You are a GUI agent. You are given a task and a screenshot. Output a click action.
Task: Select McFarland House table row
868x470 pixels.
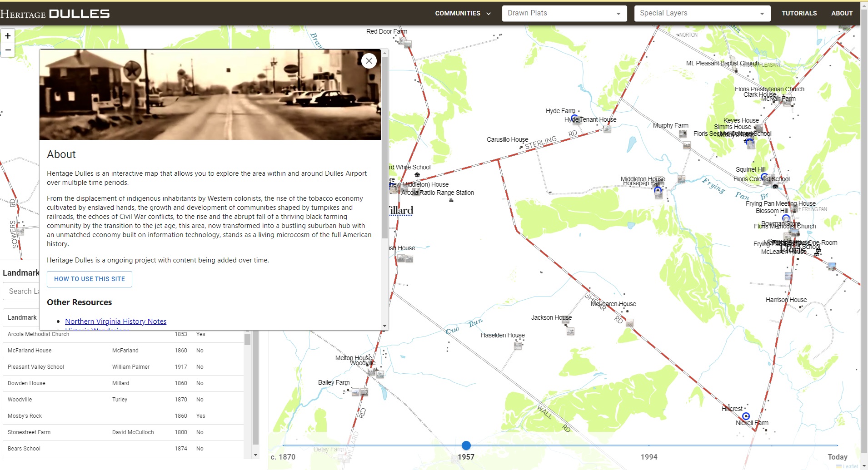[123, 351]
